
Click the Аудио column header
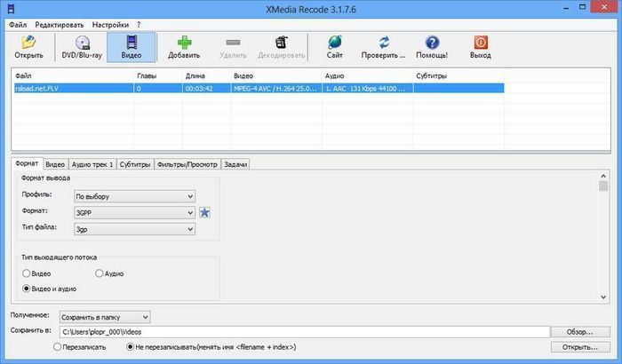[368, 75]
